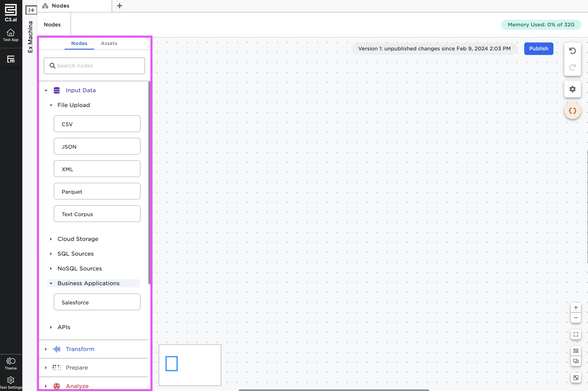Add a new tab with plus
Viewport: 588px width, 391px height.
coord(120,6)
